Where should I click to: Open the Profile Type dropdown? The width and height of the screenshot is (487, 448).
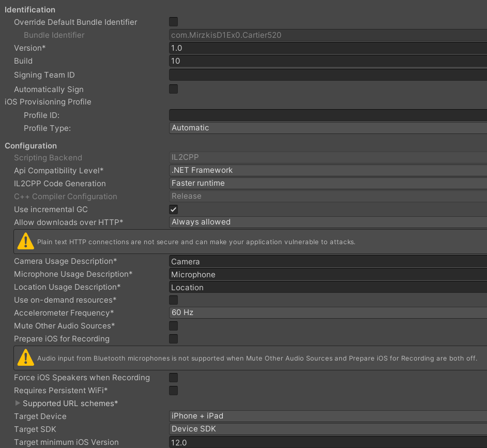[328, 128]
